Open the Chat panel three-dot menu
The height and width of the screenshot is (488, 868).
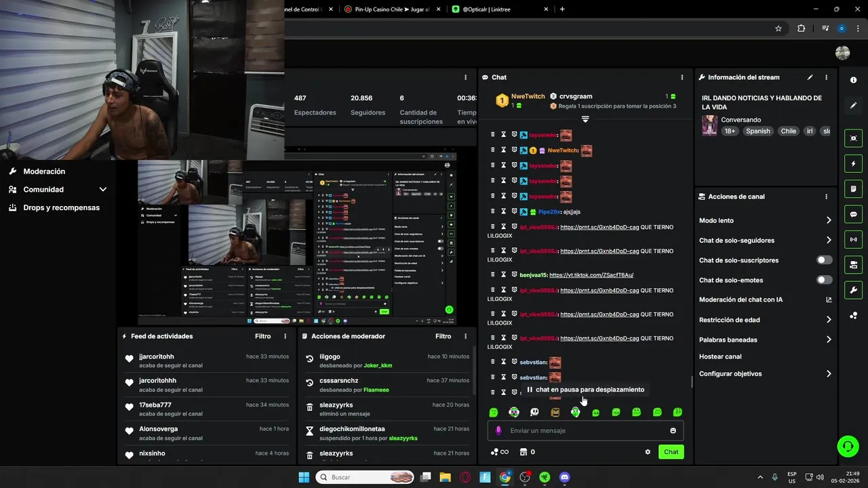click(x=682, y=77)
